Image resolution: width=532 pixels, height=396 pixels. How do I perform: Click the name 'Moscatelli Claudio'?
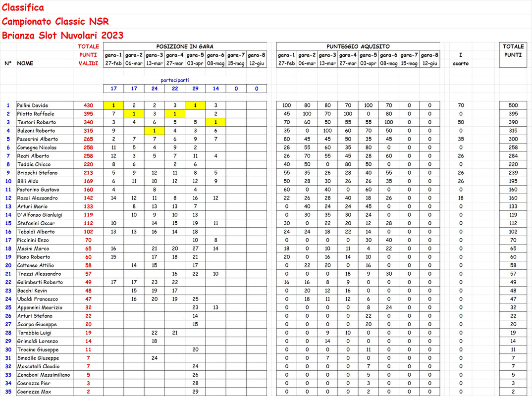click(x=38, y=366)
